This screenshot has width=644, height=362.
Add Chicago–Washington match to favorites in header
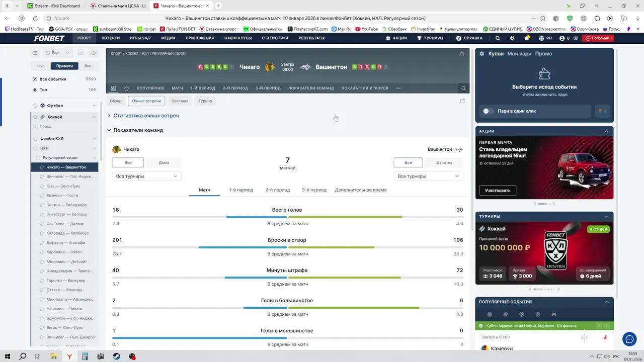[462, 53]
